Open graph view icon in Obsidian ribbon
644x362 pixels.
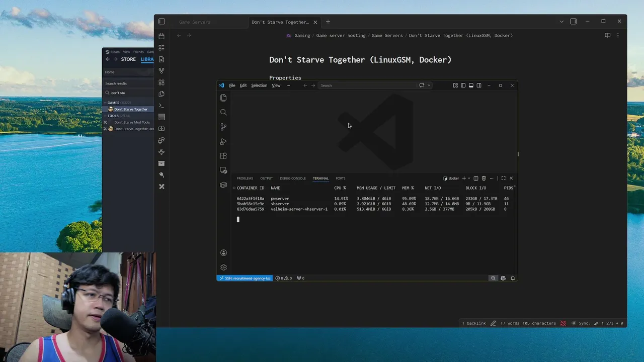(x=162, y=71)
